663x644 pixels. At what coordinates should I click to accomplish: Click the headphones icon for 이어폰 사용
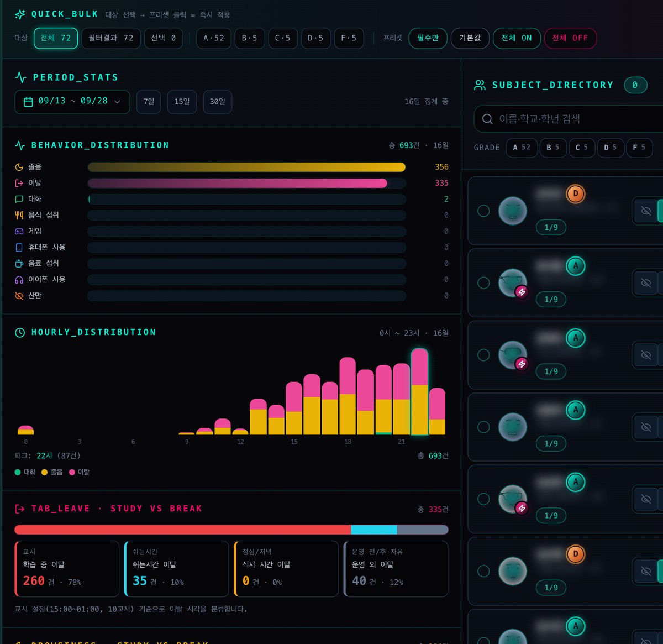[x=19, y=280]
